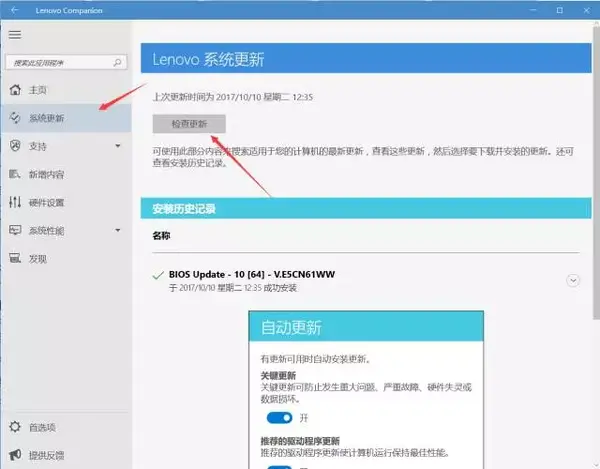Maximize the Lenovo Companion window

[559, 10]
